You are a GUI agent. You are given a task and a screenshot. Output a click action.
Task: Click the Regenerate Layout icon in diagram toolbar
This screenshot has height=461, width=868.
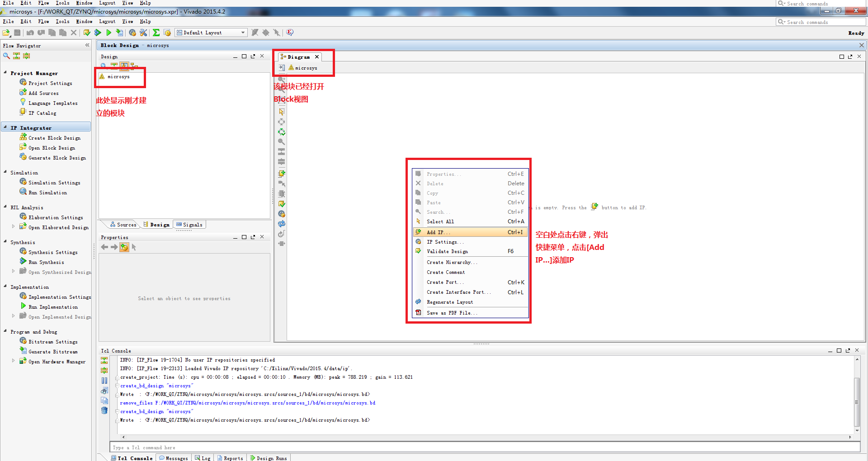[282, 224]
